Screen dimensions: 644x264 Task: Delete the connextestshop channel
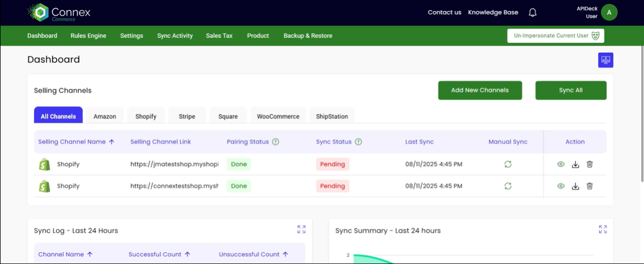click(x=590, y=186)
